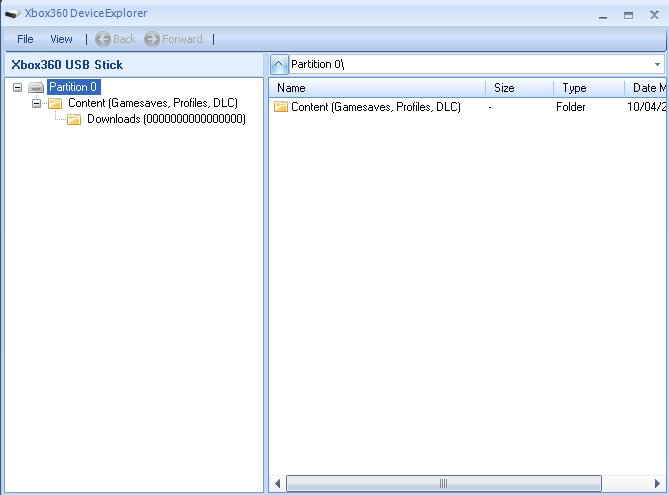Image resolution: width=669 pixels, height=495 pixels.
Task: Click the Content folder icon in the file list
Action: click(281, 107)
